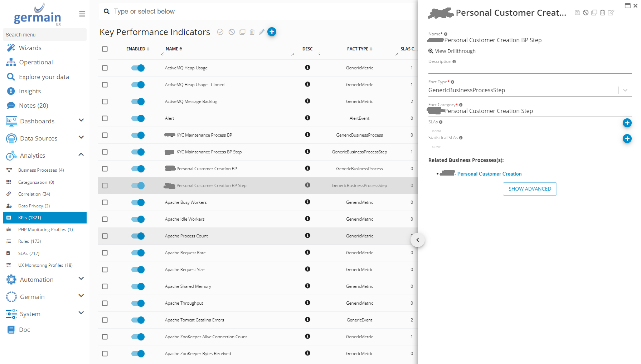Click the trash icon beside Key Performance Indicators

pyautogui.click(x=252, y=32)
